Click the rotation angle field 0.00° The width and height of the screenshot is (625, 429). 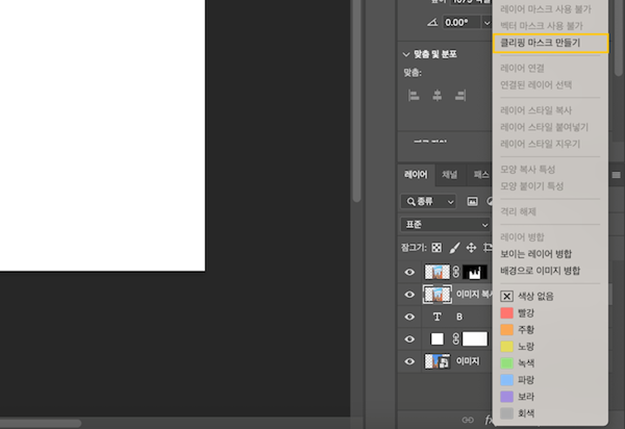pyautogui.click(x=461, y=23)
